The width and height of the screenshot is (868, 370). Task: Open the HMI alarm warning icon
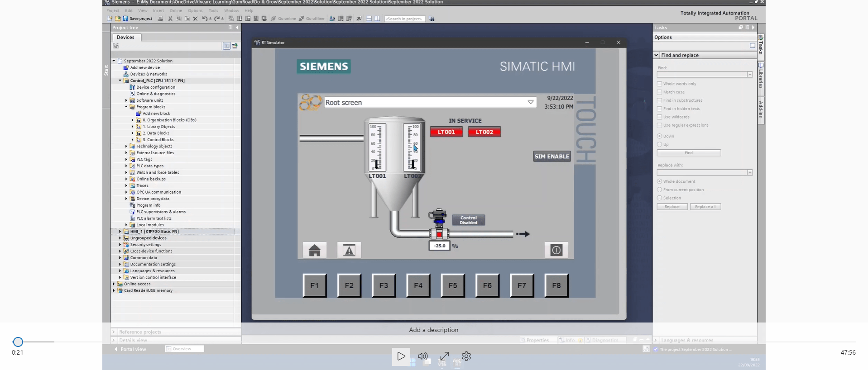tap(349, 250)
